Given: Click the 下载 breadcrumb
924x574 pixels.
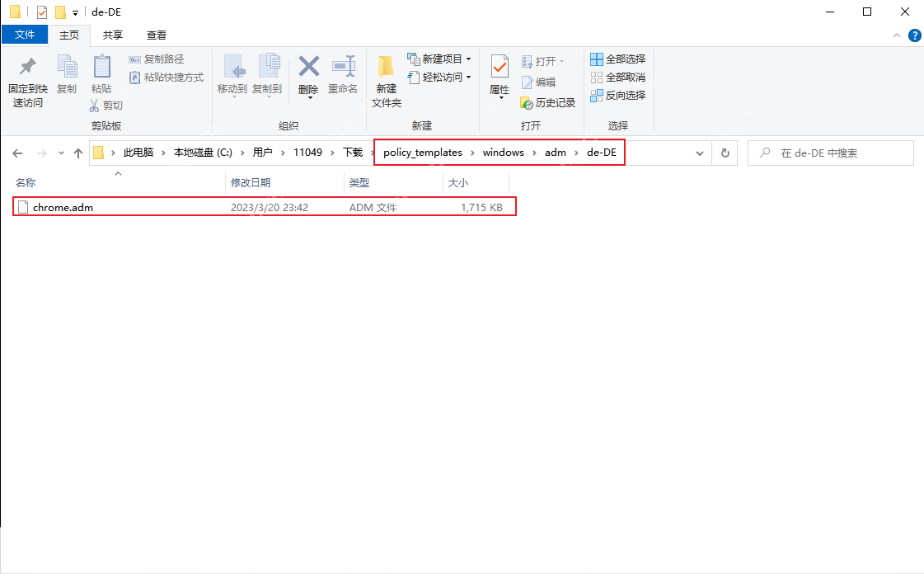Looking at the screenshot, I should click(353, 153).
